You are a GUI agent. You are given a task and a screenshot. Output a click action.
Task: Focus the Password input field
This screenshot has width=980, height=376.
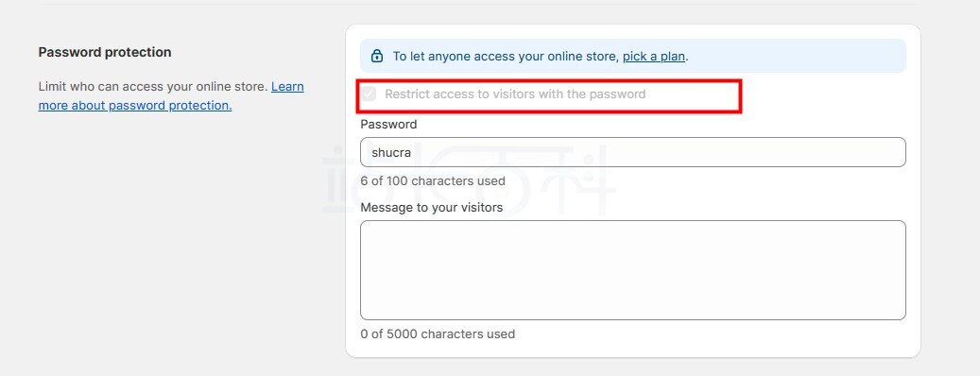pos(632,152)
